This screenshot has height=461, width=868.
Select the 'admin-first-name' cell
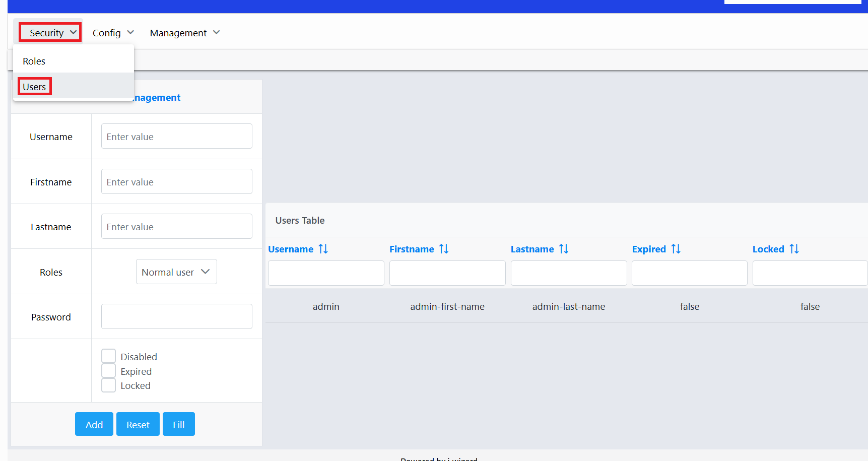[447, 306]
